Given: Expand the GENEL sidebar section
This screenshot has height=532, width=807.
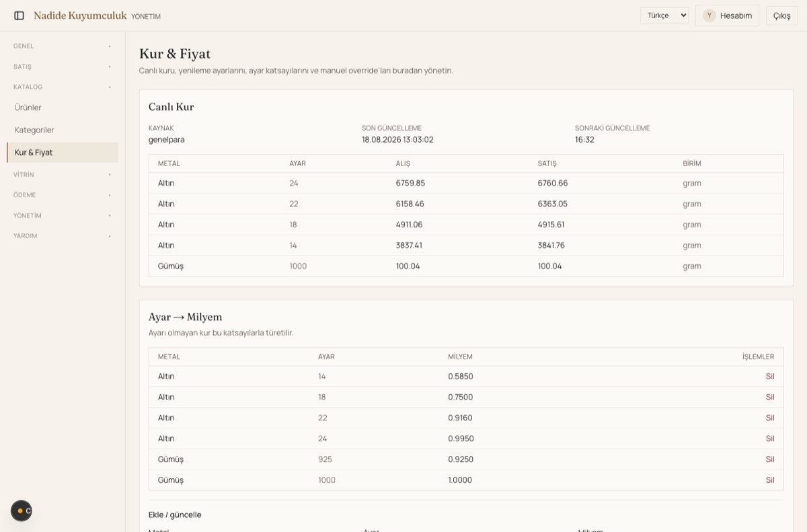Looking at the screenshot, I should [x=63, y=46].
